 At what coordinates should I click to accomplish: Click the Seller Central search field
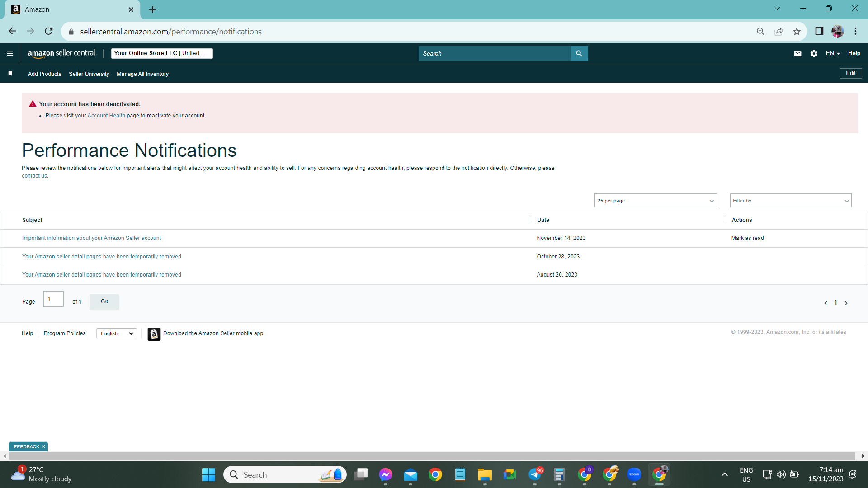pyautogui.click(x=495, y=53)
